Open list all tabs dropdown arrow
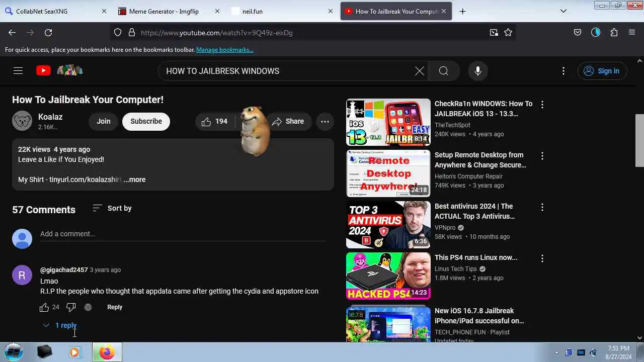The image size is (644, 362). click(563, 11)
